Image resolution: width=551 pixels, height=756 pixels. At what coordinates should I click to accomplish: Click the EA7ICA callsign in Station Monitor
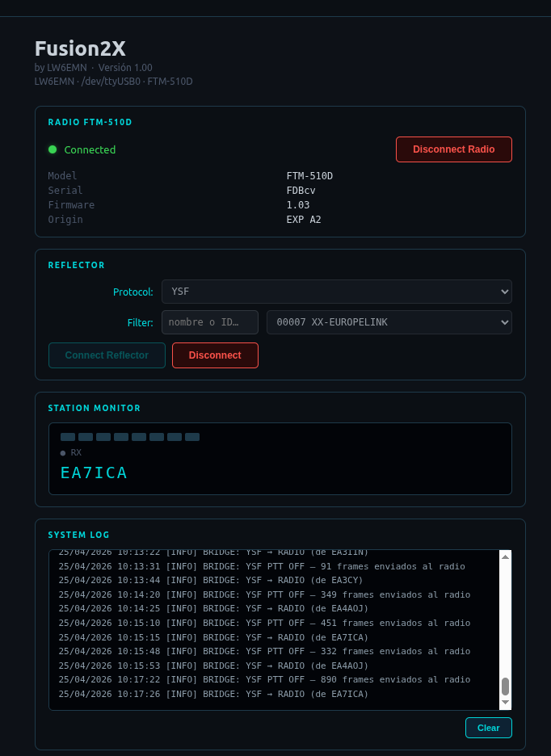tap(94, 473)
